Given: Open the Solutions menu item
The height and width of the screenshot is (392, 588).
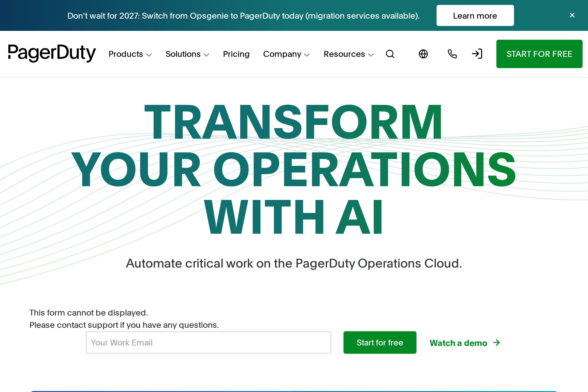Looking at the screenshot, I should tap(183, 54).
